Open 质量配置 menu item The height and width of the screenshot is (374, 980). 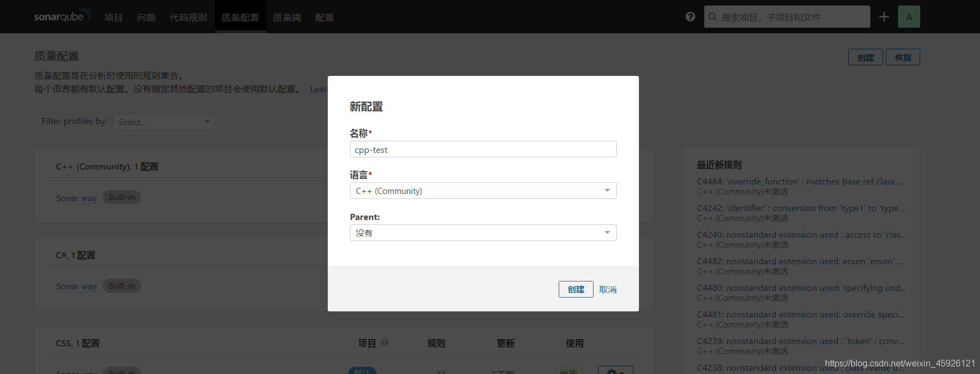click(x=240, y=17)
